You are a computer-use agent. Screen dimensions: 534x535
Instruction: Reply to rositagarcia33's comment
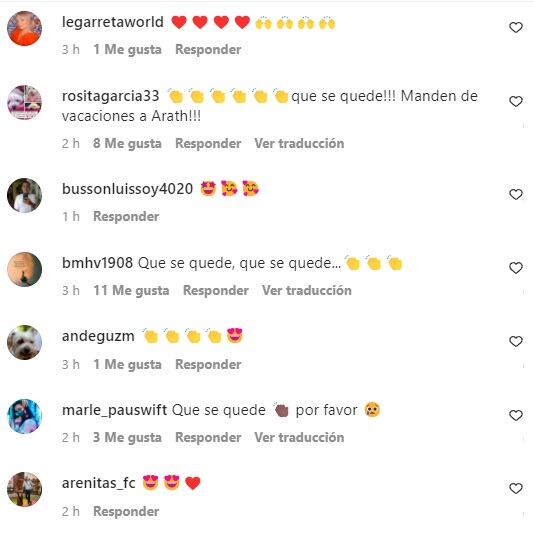208,143
